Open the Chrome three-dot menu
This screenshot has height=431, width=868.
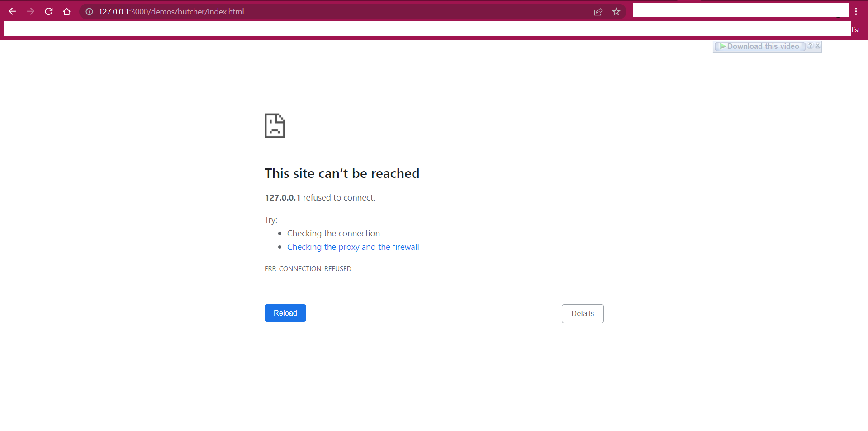856,11
